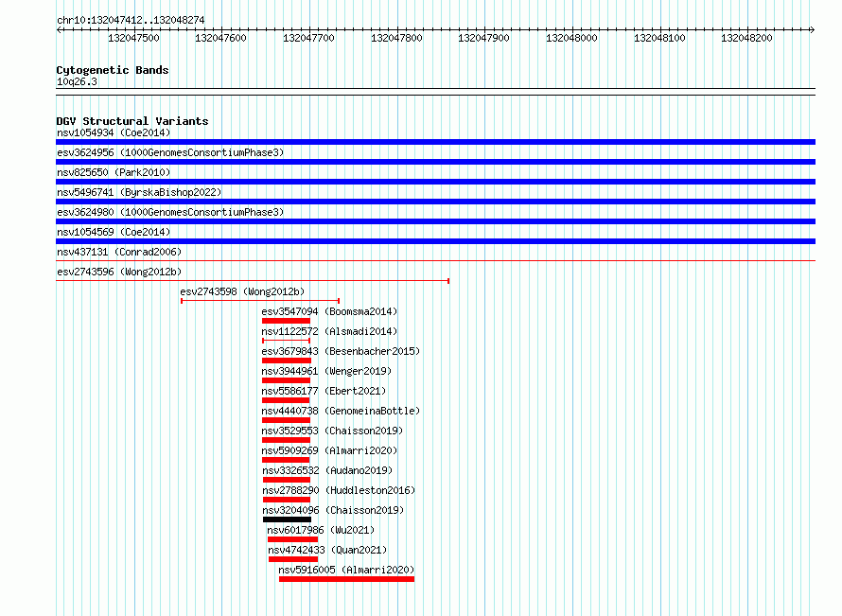
Task: Click ruler position 132048200
Action: [747, 38]
